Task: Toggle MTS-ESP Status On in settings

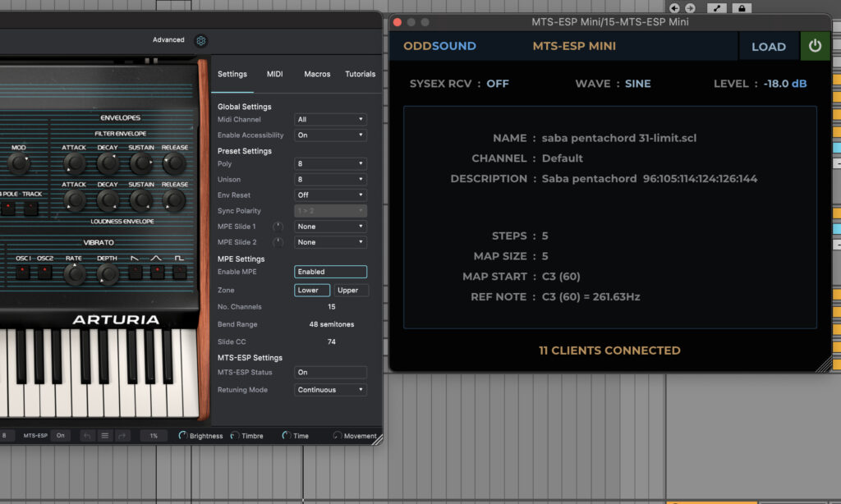Action: point(330,372)
